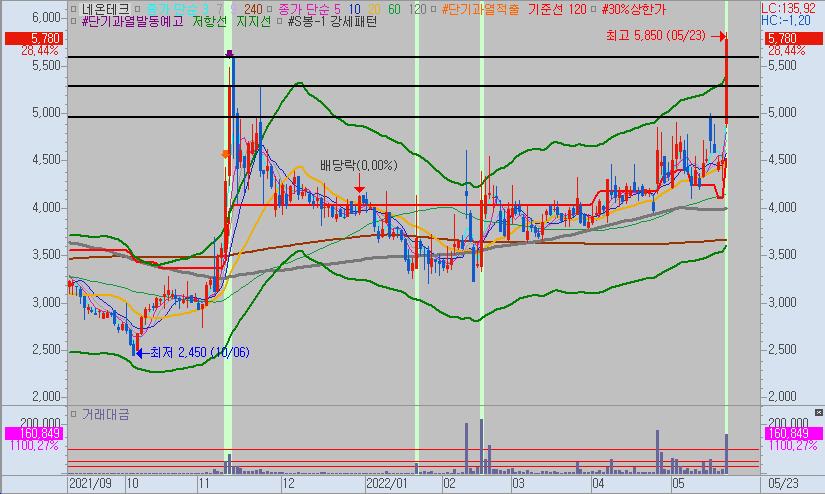Click the red arrow next to 최고 5,850
This screenshot has height=494, width=825.
click(x=719, y=36)
